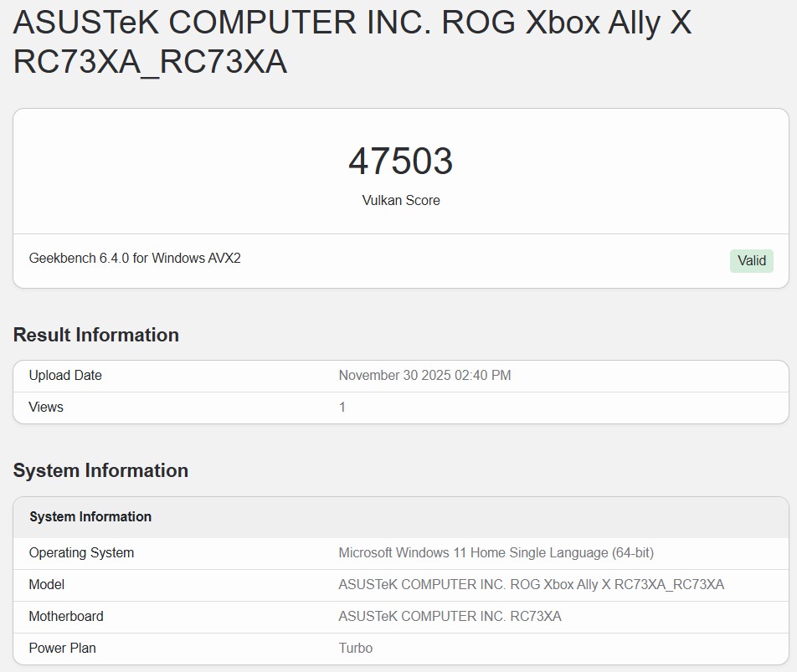
Task: Select the Model row label
Action: click(x=47, y=584)
